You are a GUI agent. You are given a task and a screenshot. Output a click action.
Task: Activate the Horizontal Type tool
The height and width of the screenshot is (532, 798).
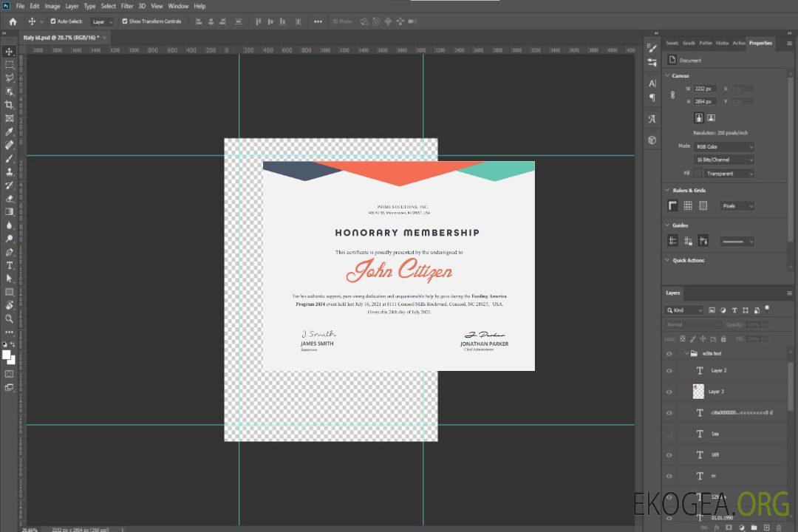9,265
